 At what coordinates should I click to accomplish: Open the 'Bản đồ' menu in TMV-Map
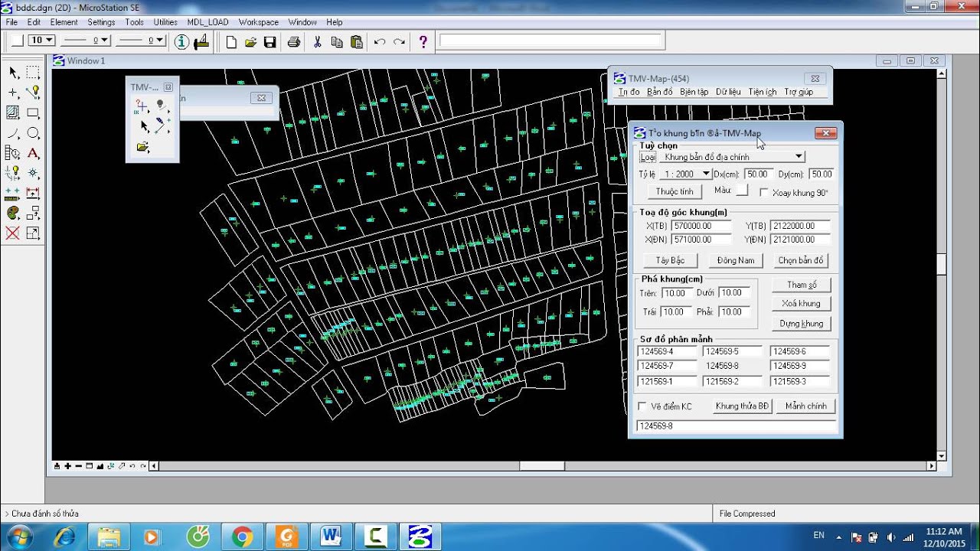pos(659,92)
